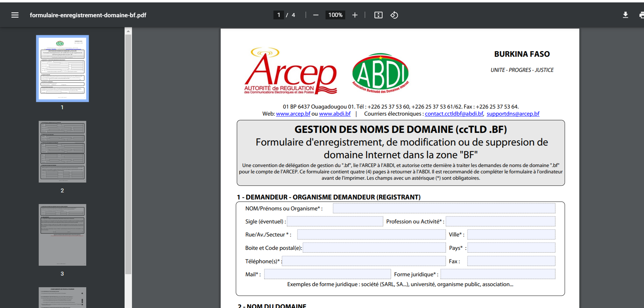Click the fit to page icon
The image size is (644, 308).
[x=378, y=15]
